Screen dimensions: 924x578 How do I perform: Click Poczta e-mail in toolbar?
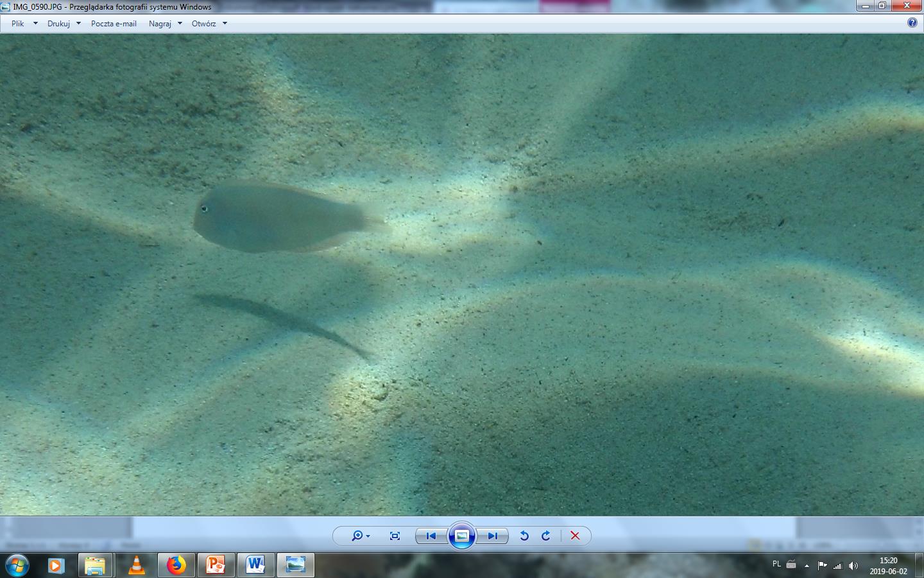(x=114, y=23)
